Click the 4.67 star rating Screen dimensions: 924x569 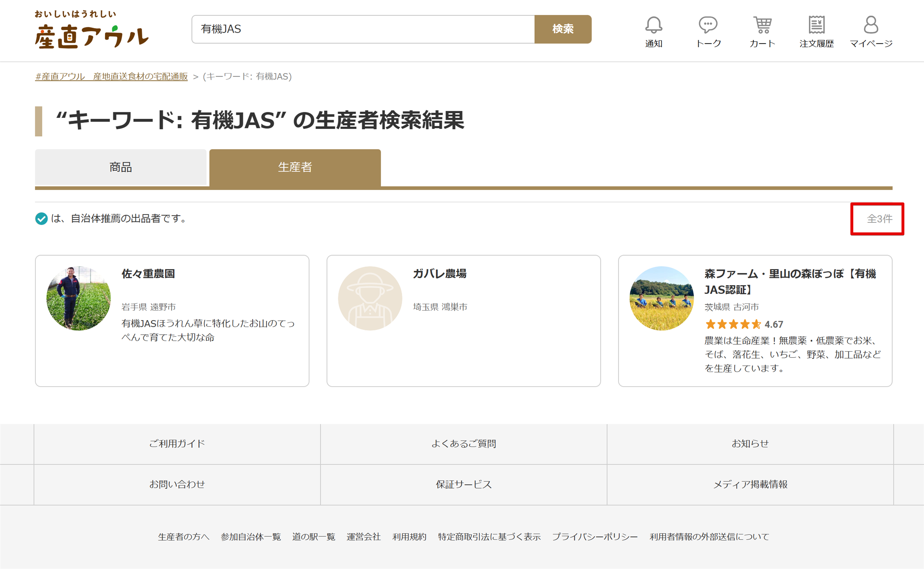pyautogui.click(x=744, y=324)
